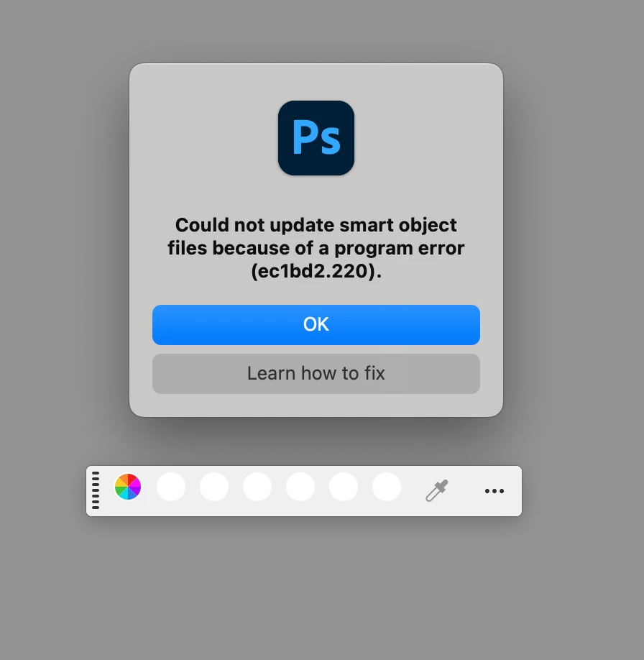
Task: Pick the fourth white color swatch
Action: tap(300, 487)
